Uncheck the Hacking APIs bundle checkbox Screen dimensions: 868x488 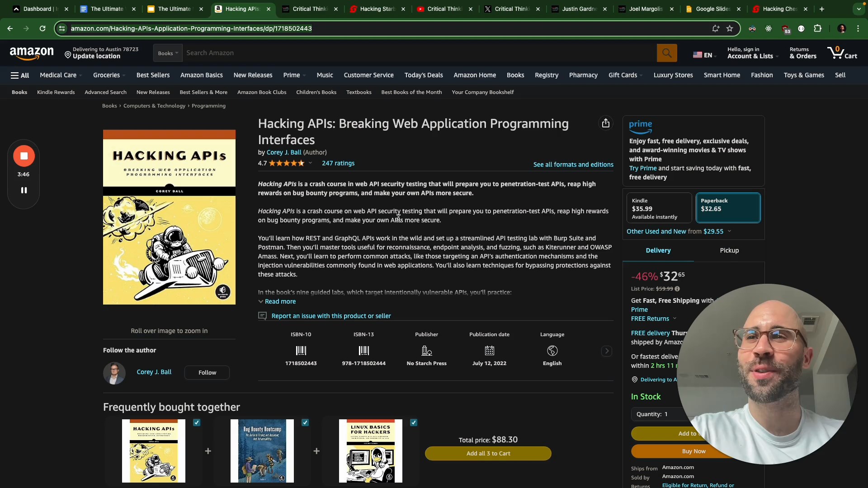(197, 422)
